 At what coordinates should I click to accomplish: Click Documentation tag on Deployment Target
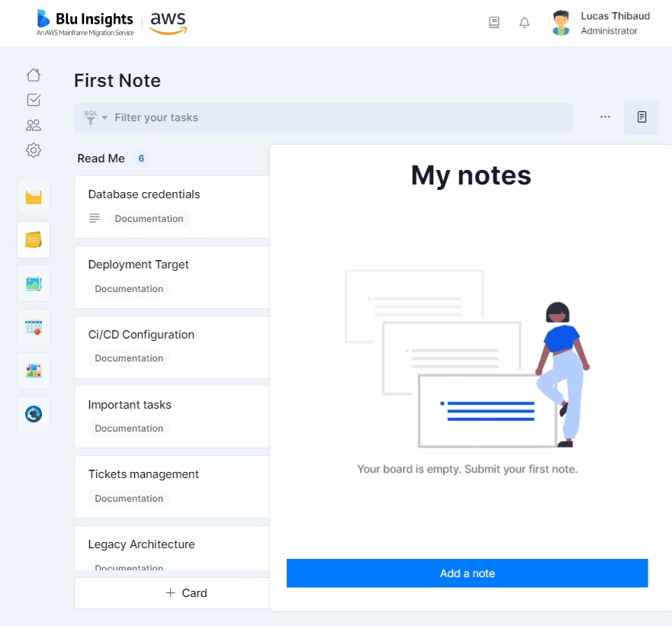[x=129, y=289]
